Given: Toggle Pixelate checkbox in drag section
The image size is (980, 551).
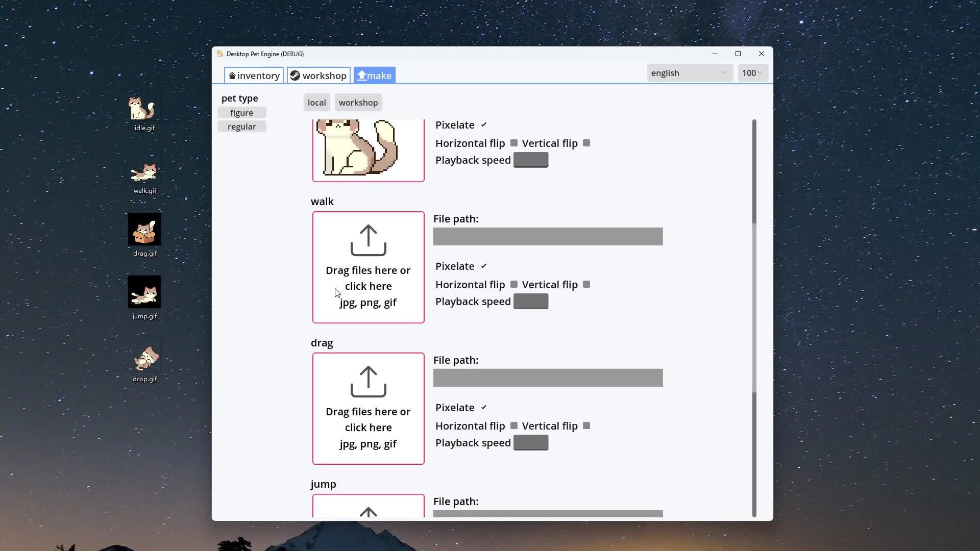Looking at the screenshot, I should pos(484,408).
